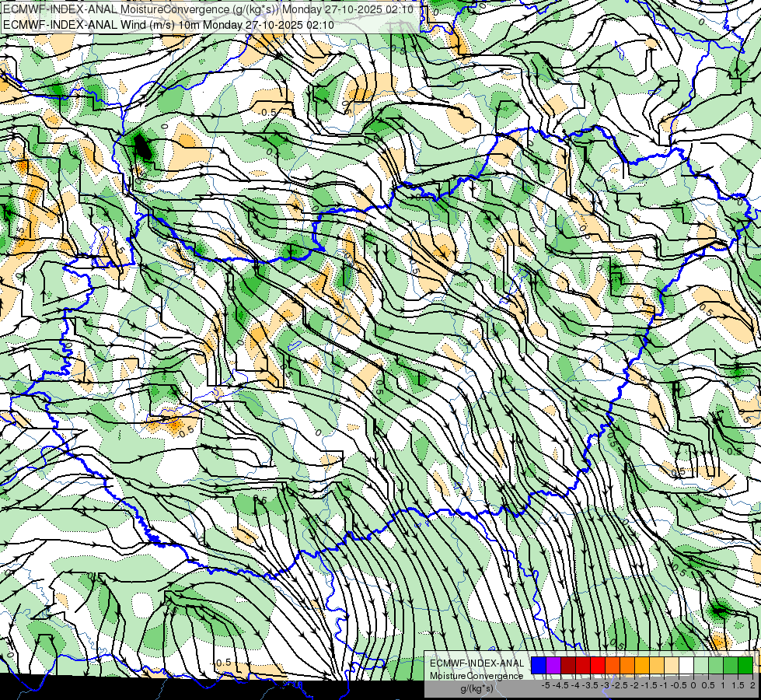Click the darkest green legend swatch

pos(745,666)
